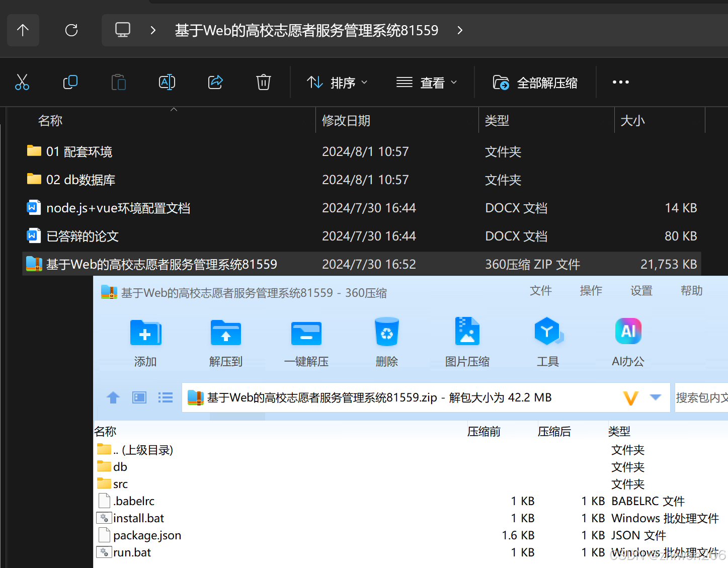Expand the 查看 view dropdown
The width and height of the screenshot is (728, 568).
pyautogui.click(x=427, y=82)
